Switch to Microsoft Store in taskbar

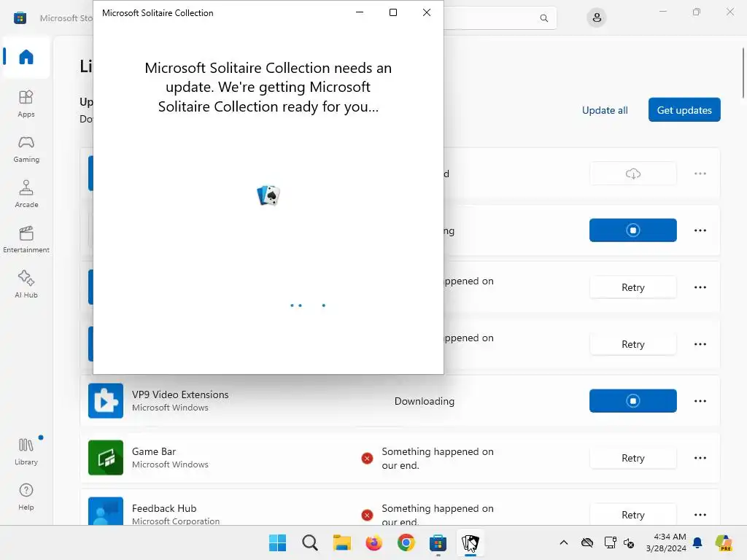click(x=438, y=542)
